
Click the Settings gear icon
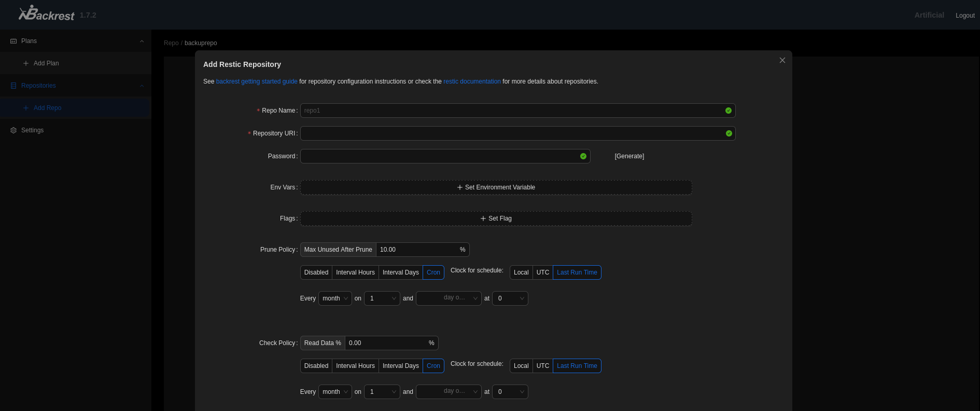[x=13, y=130]
